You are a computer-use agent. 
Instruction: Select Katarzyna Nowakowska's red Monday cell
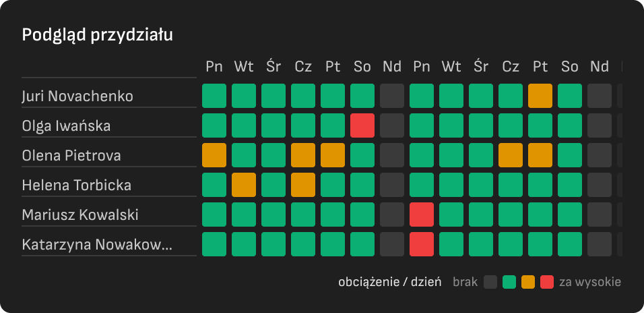(x=422, y=244)
